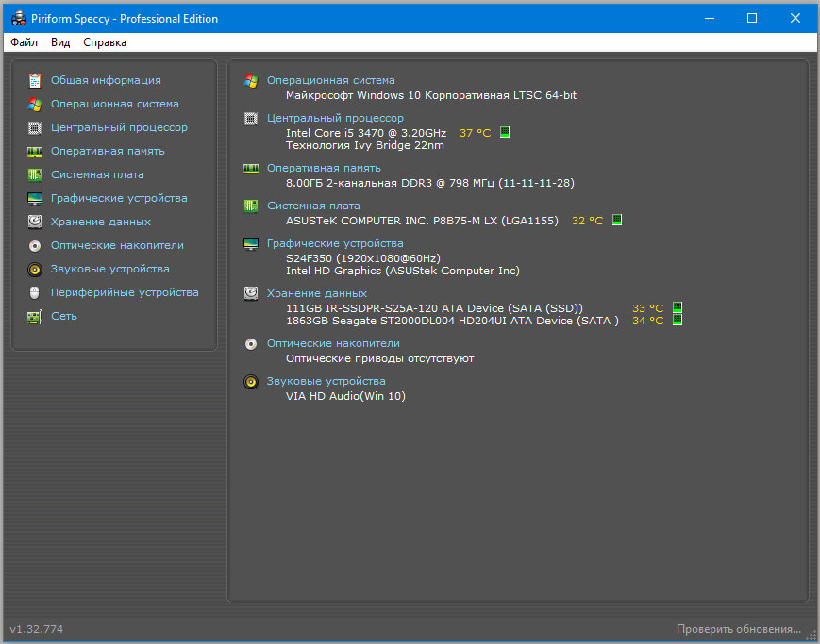Open the Сеть sidebar section
The image size is (820, 644).
click(x=64, y=316)
